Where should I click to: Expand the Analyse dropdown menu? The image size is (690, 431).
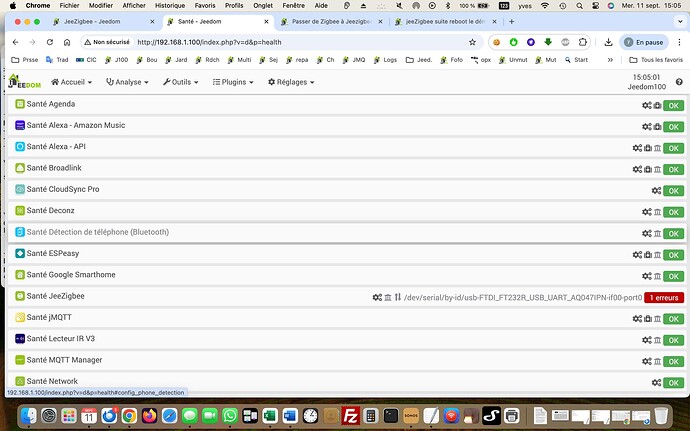(x=127, y=82)
